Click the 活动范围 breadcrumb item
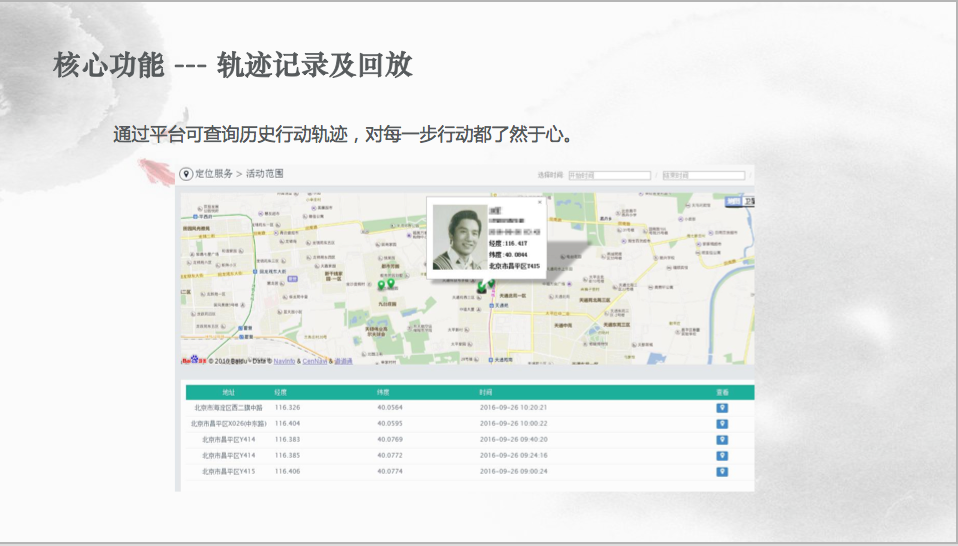958x546 pixels. click(265, 174)
